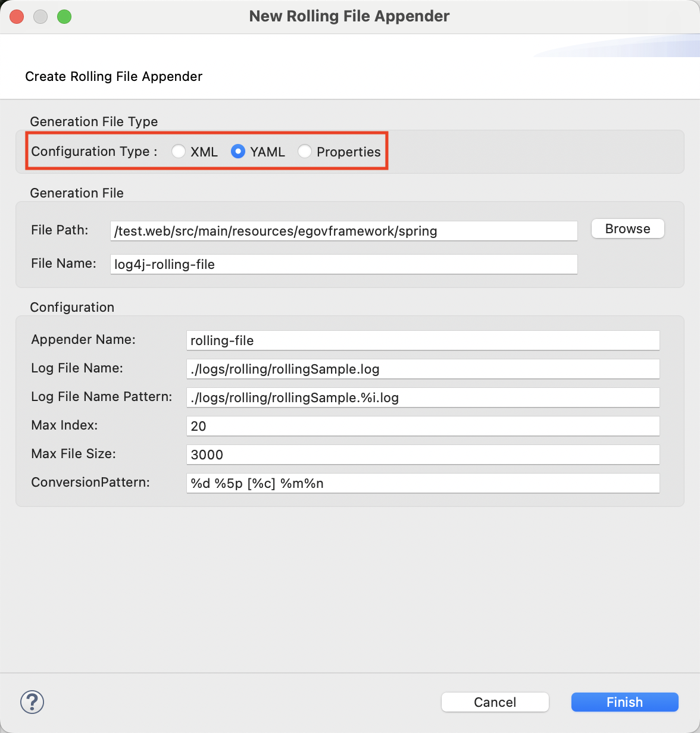Image resolution: width=700 pixels, height=733 pixels.
Task: Click the yellow minimize window button
Action: [x=40, y=17]
